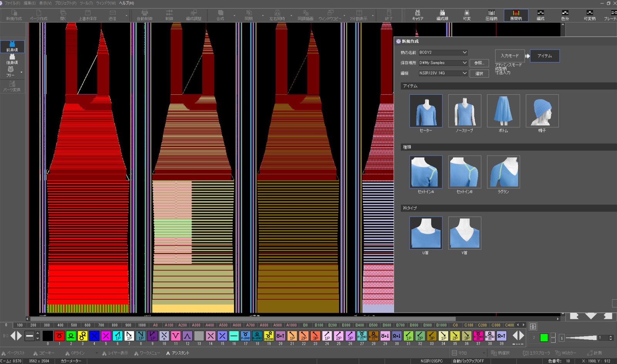Open the 編集(E) menu
Viewport: 617px width, 364px height.
coord(30,3)
